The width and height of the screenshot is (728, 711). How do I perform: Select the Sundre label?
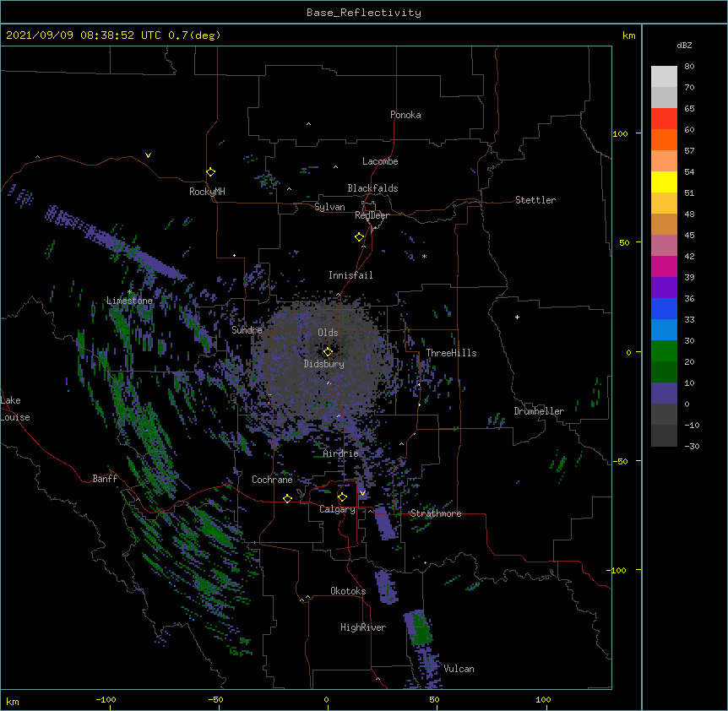(x=247, y=330)
